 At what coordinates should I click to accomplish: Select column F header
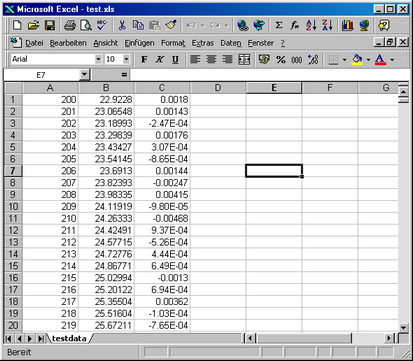click(330, 88)
